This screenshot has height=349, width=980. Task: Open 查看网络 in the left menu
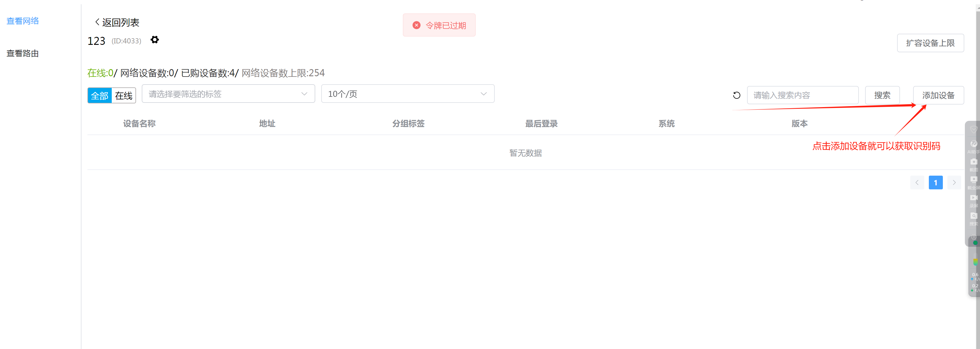23,21
